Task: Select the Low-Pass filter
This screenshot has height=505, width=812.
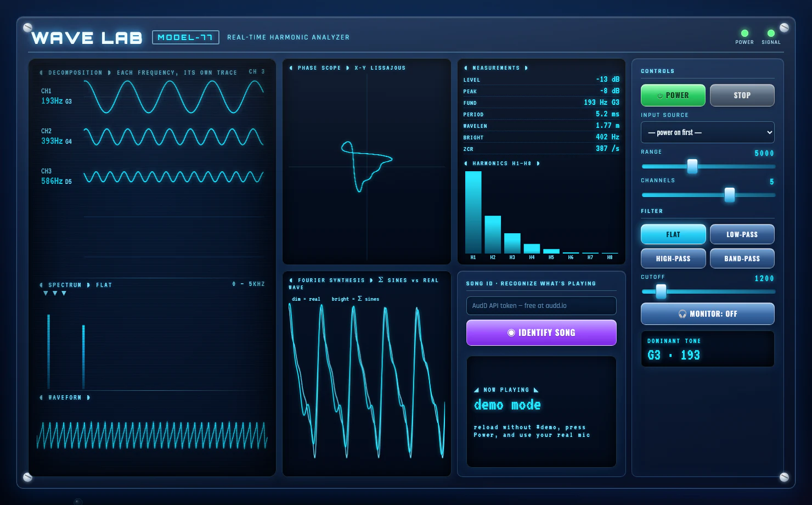Action: click(742, 234)
